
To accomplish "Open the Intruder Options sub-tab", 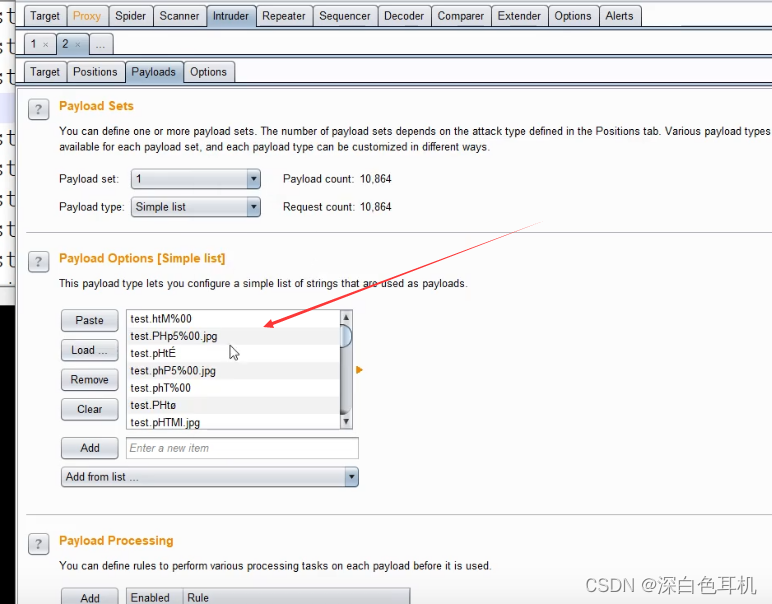I will 208,72.
